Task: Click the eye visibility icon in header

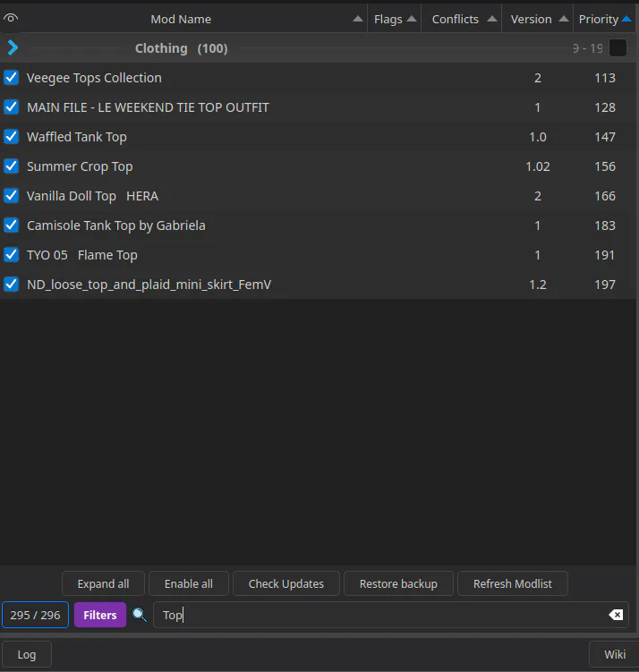Action: tap(11, 18)
